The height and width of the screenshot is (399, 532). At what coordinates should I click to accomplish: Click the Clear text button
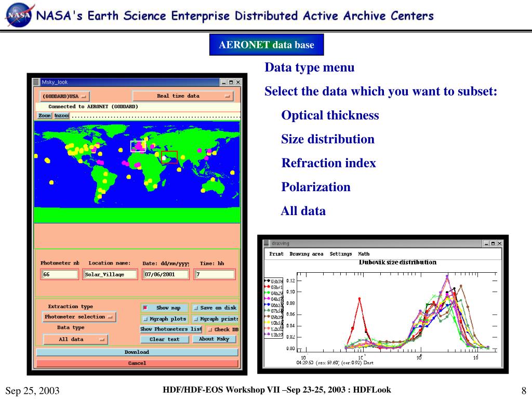pos(165,339)
